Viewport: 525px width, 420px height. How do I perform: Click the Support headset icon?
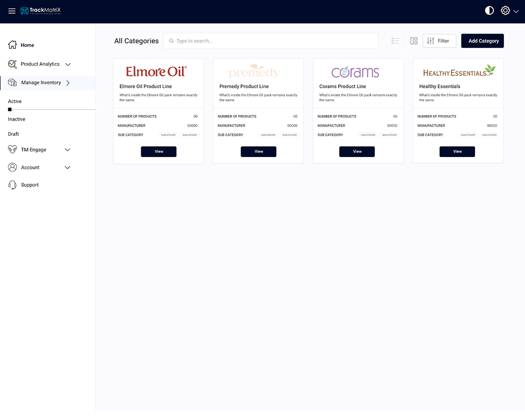[13, 185]
